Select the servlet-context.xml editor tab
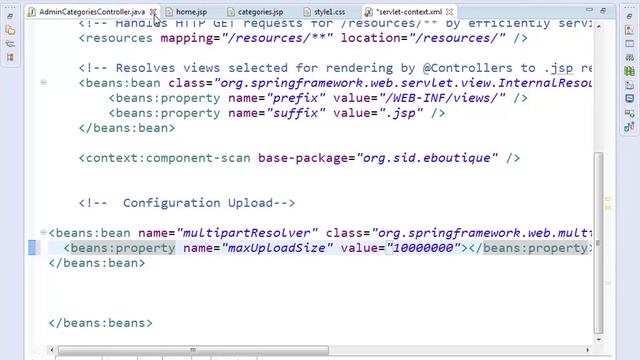Image resolution: width=640 pixels, height=360 pixels. [x=409, y=12]
